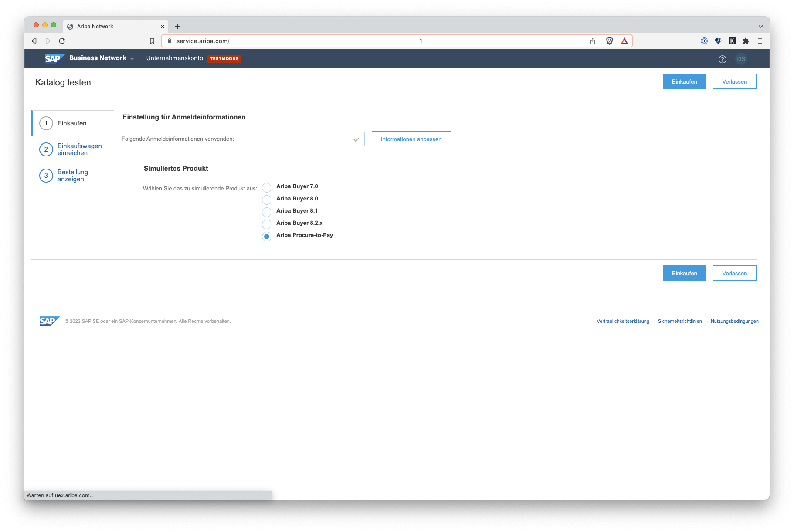Open the browser hamburger menu

(760, 41)
